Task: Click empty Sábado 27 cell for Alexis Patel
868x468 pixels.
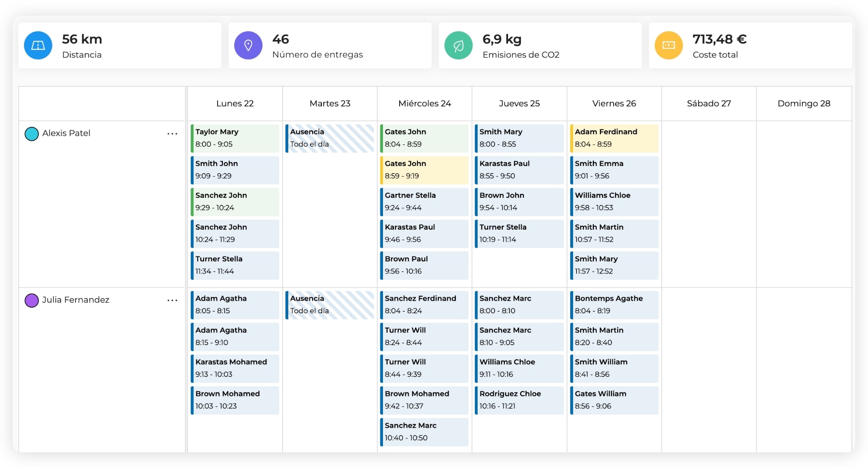Action: pos(709,204)
